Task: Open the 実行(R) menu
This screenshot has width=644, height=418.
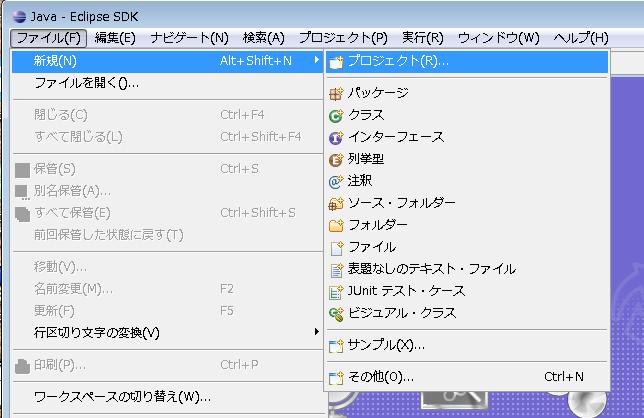Action: coord(423,38)
